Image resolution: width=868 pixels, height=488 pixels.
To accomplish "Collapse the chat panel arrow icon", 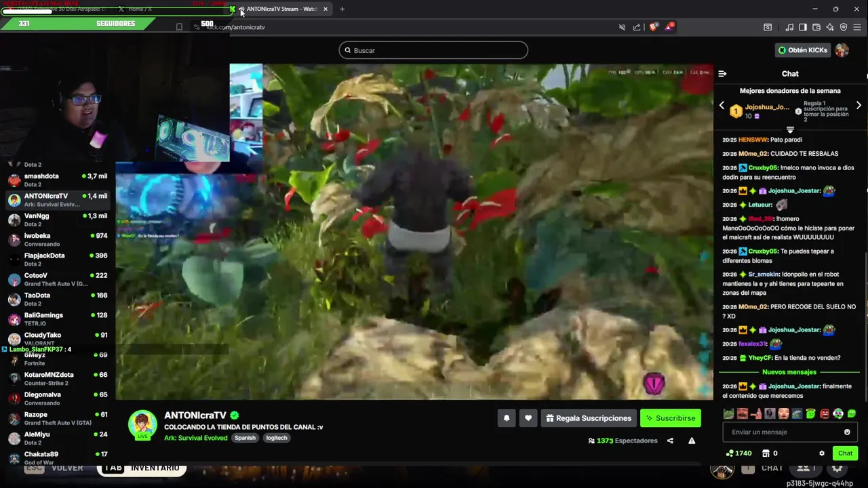I will 722,74.
